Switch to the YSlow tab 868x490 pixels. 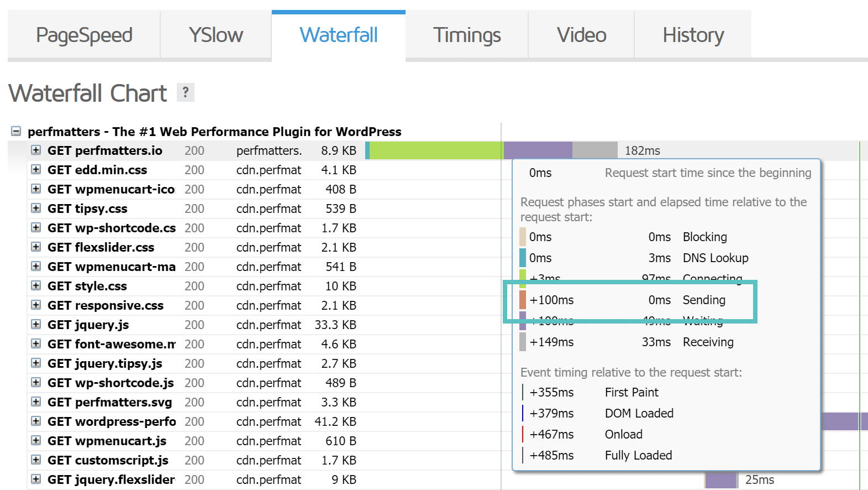215,35
